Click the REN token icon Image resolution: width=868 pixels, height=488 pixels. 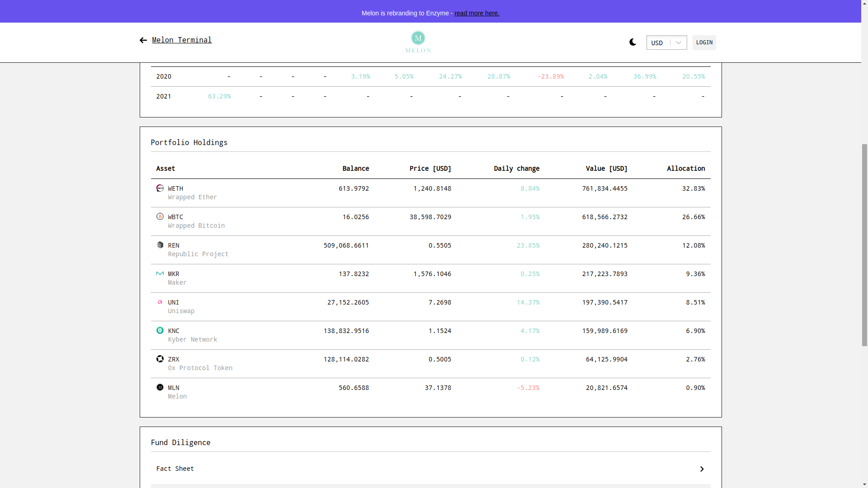pos(160,245)
